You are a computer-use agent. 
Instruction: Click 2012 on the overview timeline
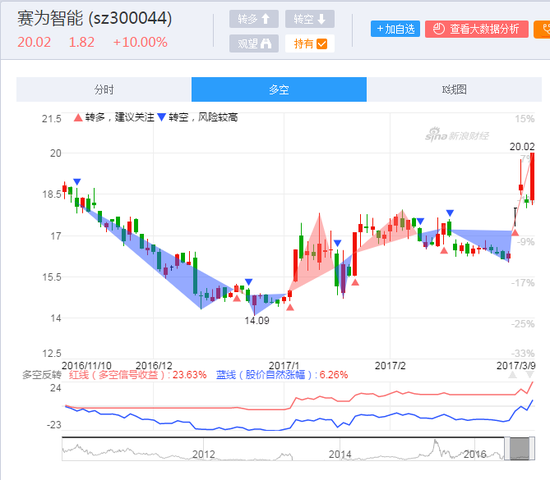(x=204, y=454)
